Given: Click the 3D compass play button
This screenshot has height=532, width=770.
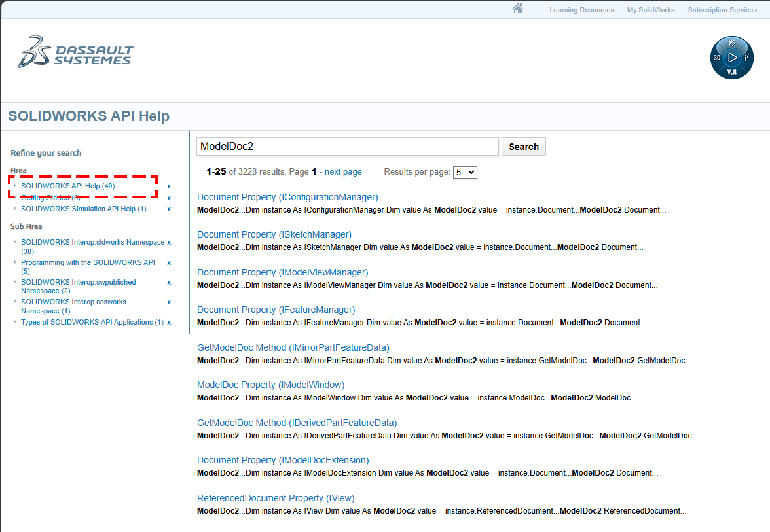Looking at the screenshot, I should click(x=732, y=58).
